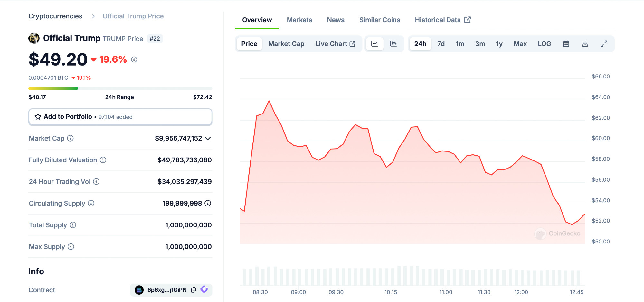Screen dimensions: 644x302
Task: Go to Cryptocurrencies breadcrumb
Action: [x=55, y=16]
